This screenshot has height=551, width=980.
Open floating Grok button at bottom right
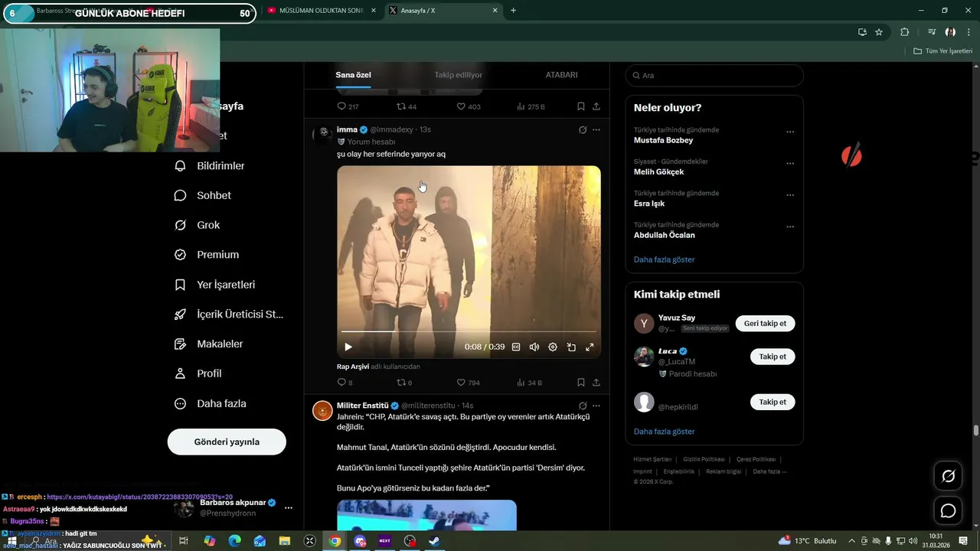[x=948, y=476]
